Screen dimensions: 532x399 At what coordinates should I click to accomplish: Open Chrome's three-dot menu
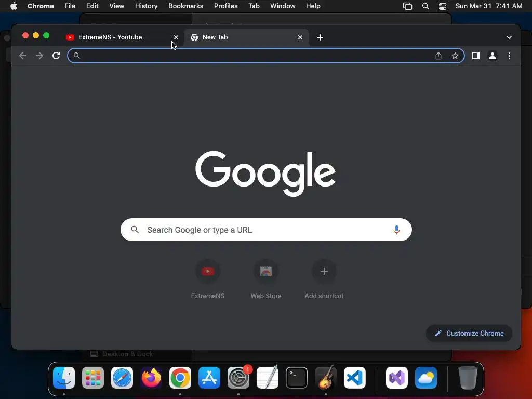509,56
